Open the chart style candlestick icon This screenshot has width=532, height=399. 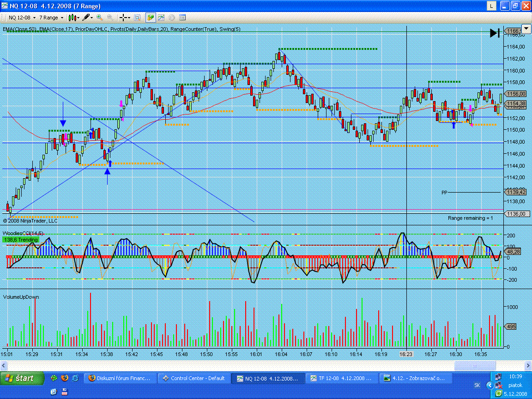[72, 18]
